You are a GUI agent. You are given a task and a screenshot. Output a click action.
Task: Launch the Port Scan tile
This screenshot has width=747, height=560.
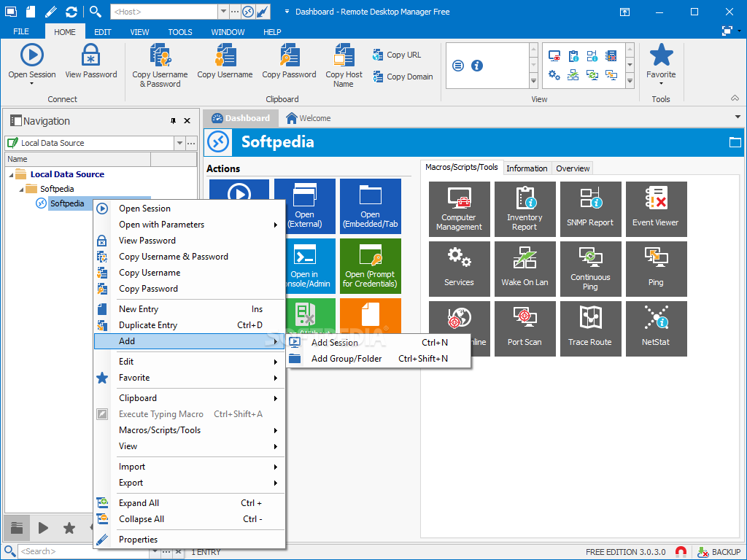pyautogui.click(x=525, y=329)
